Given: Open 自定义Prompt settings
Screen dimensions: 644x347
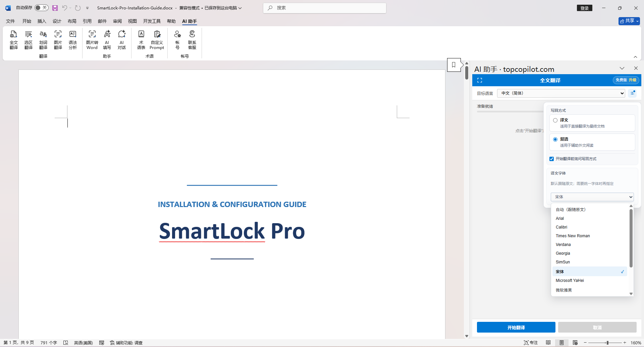Looking at the screenshot, I should tap(157, 40).
